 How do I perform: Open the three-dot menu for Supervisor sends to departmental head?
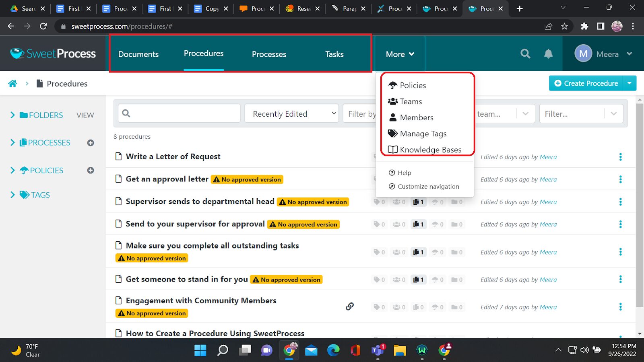pyautogui.click(x=620, y=202)
